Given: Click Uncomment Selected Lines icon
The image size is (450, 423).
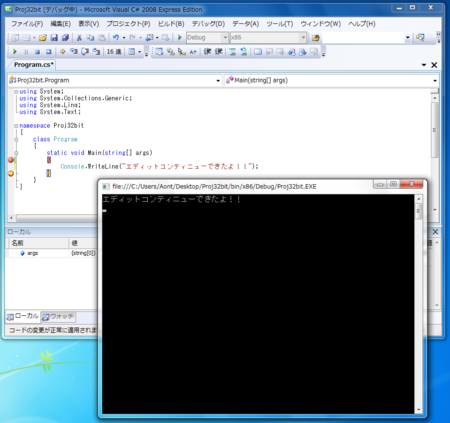Looking at the screenshot, I should [244, 52].
